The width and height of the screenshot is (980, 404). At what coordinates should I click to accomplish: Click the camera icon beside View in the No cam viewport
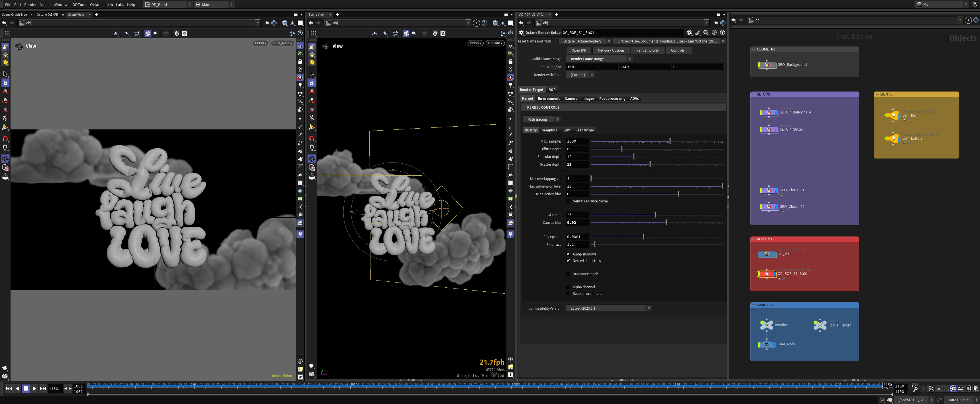325,46
